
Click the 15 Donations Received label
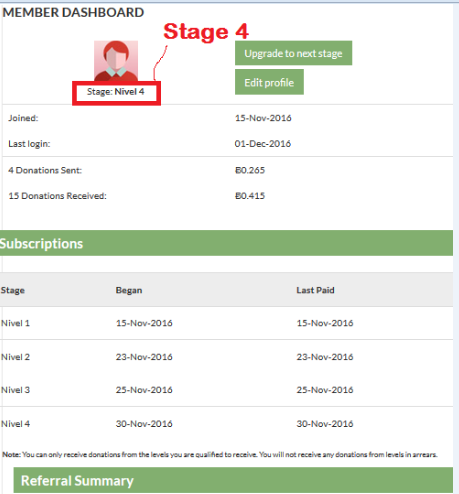pos(57,196)
